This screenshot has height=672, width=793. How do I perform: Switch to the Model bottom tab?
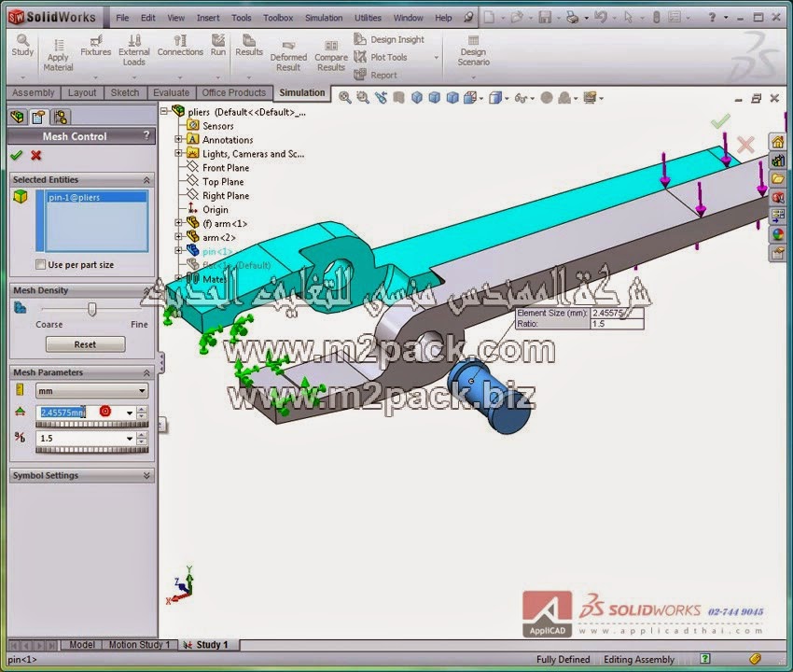pos(82,645)
